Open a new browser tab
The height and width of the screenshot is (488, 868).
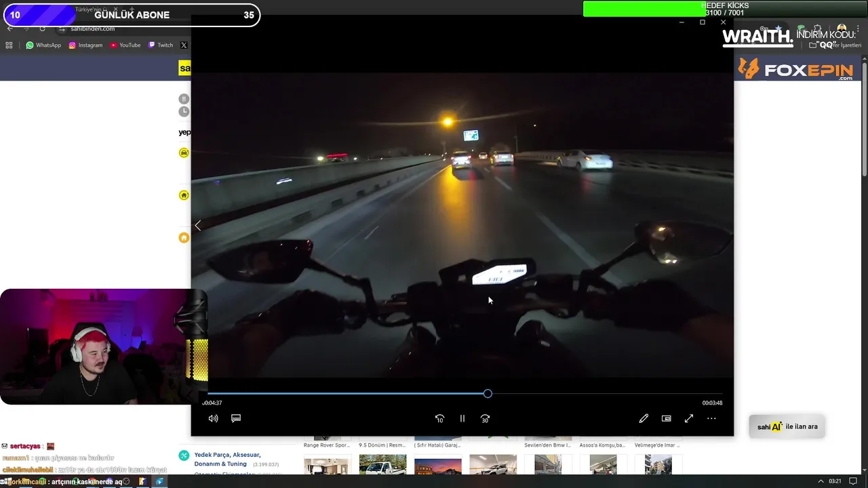pyautogui.click(x=132, y=9)
